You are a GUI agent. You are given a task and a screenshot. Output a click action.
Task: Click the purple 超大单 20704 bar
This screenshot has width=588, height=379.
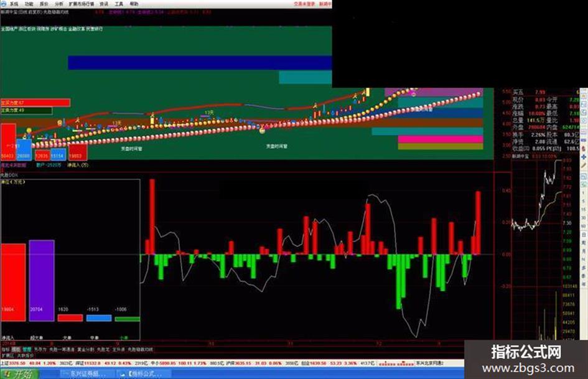coord(42,280)
